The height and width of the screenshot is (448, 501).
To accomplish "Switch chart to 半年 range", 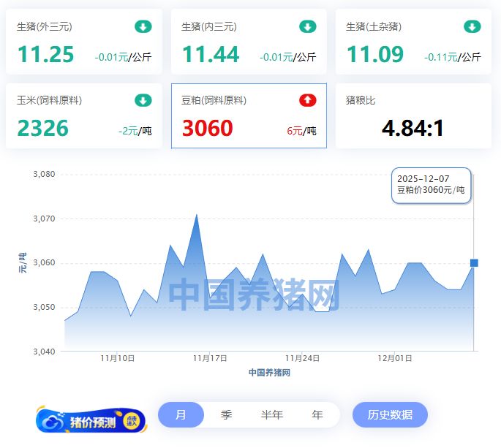I will (x=271, y=415).
